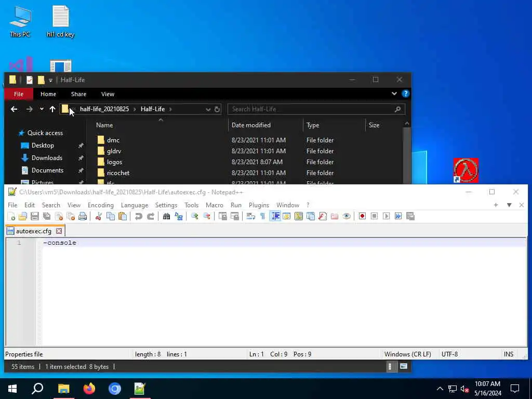The image size is (532, 399).
Task: Open the Macro menu
Action: click(x=215, y=205)
